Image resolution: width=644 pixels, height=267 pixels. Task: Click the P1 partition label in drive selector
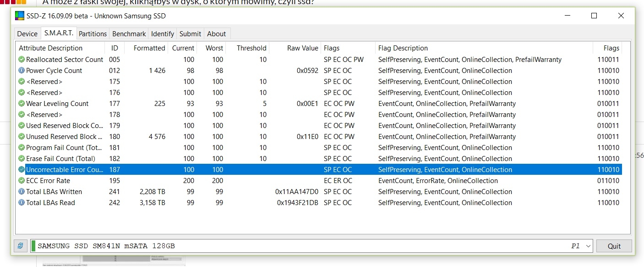(575, 246)
